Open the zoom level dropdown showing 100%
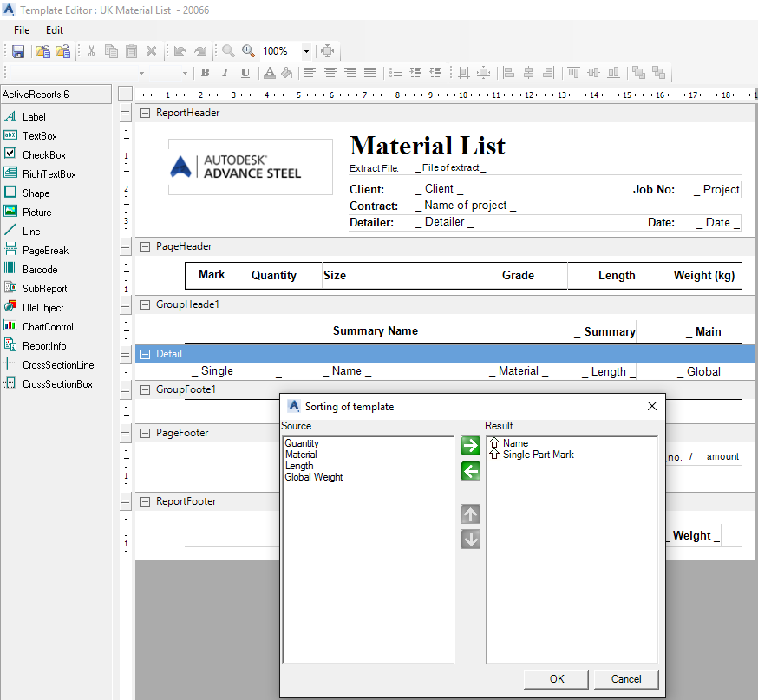Viewport: 758px width, 700px height. coord(306,51)
